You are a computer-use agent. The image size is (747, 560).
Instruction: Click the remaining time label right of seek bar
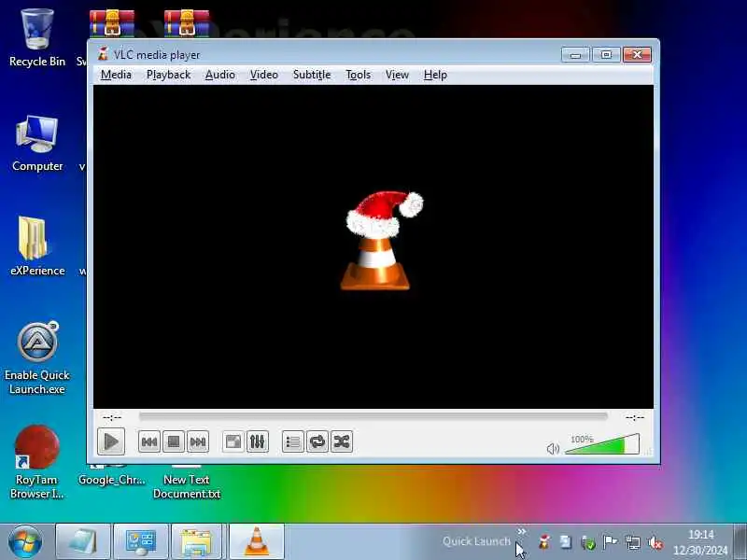pos(635,417)
